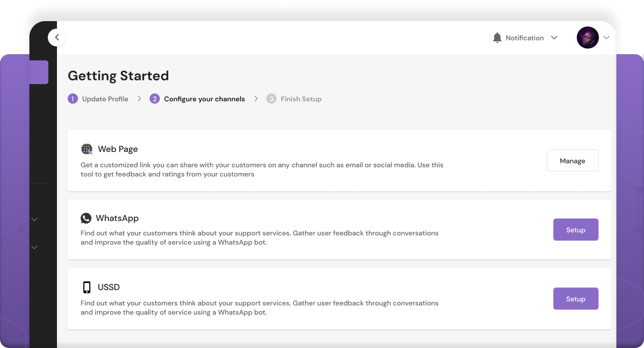Click Setup button in the USSD card
Screen dimensions: 644x348
click(x=576, y=299)
